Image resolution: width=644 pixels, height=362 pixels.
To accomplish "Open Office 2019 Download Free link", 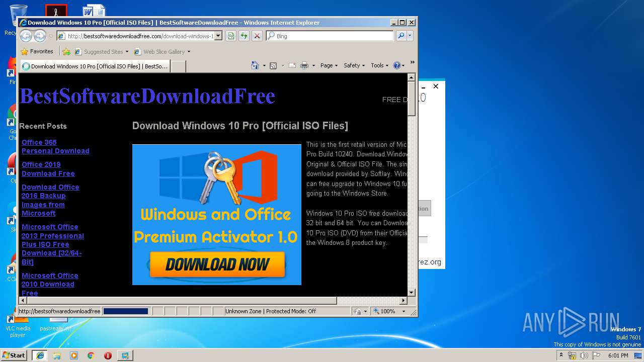I will [x=48, y=169].
